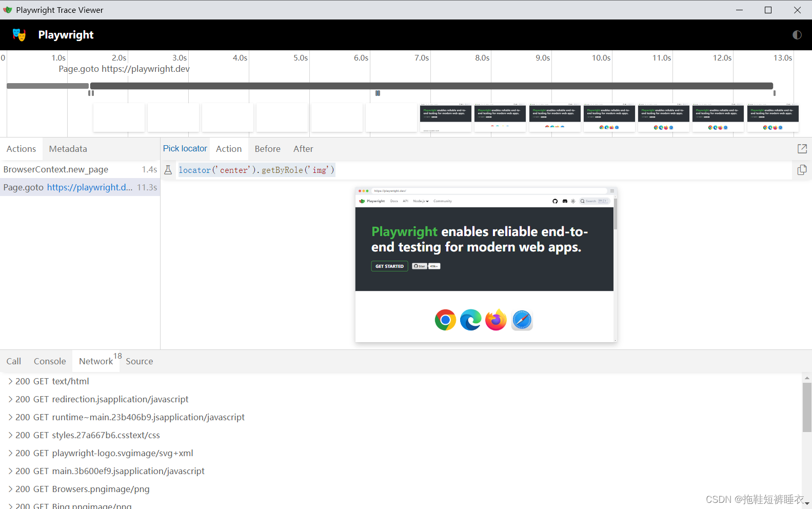
Task: Expand the redirection.js network request
Action: pyautogui.click(x=10, y=399)
